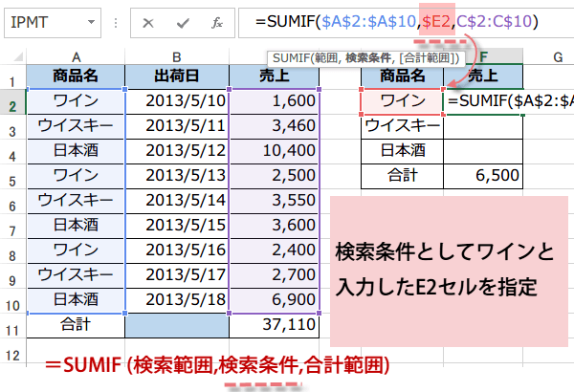
Task: Expand the Name Box dropdown arrow
Action: tap(92, 22)
